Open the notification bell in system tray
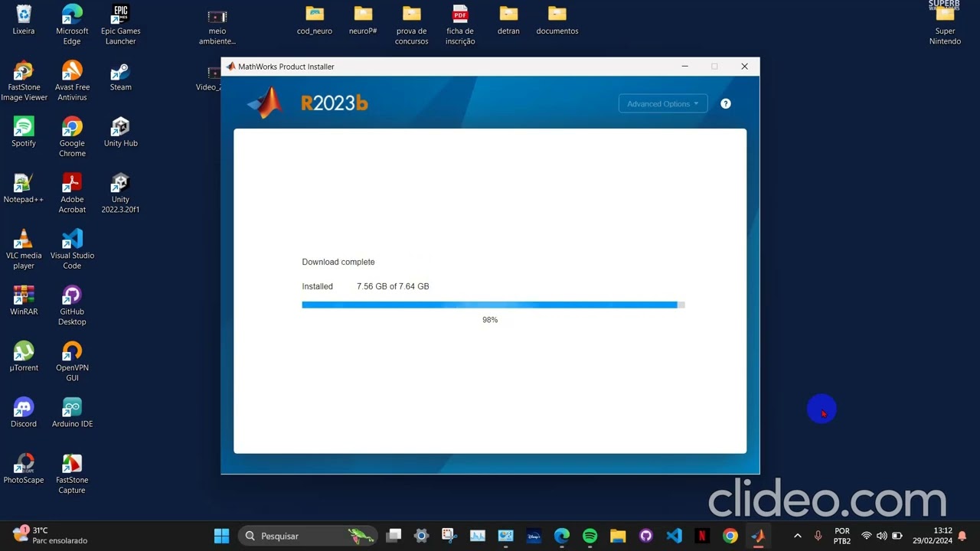 [x=962, y=536]
